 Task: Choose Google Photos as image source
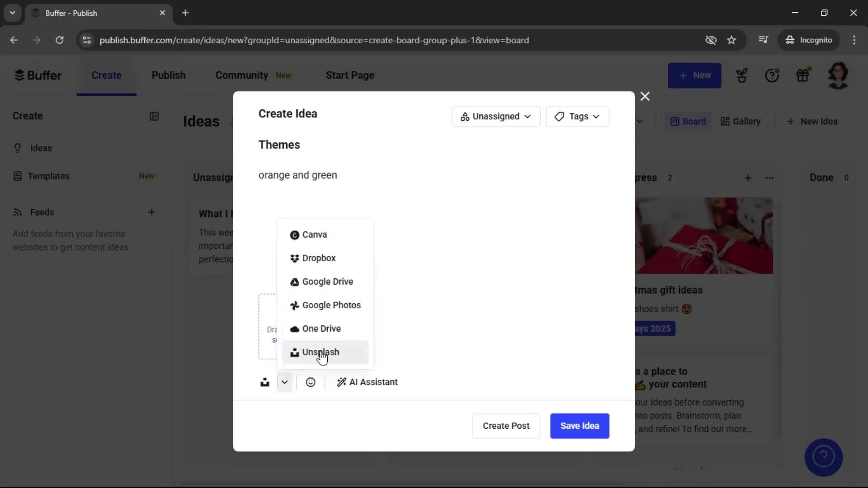coord(331,305)
